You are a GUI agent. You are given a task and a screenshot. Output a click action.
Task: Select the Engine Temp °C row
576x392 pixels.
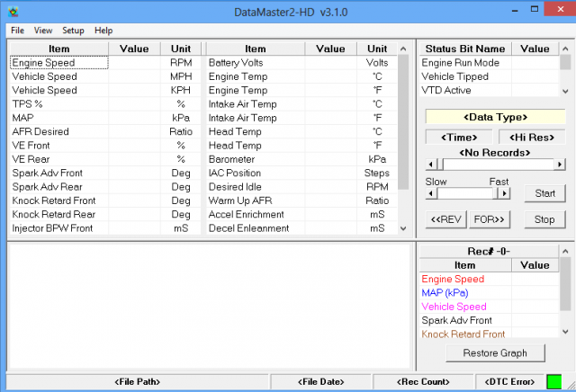[302, 76]
